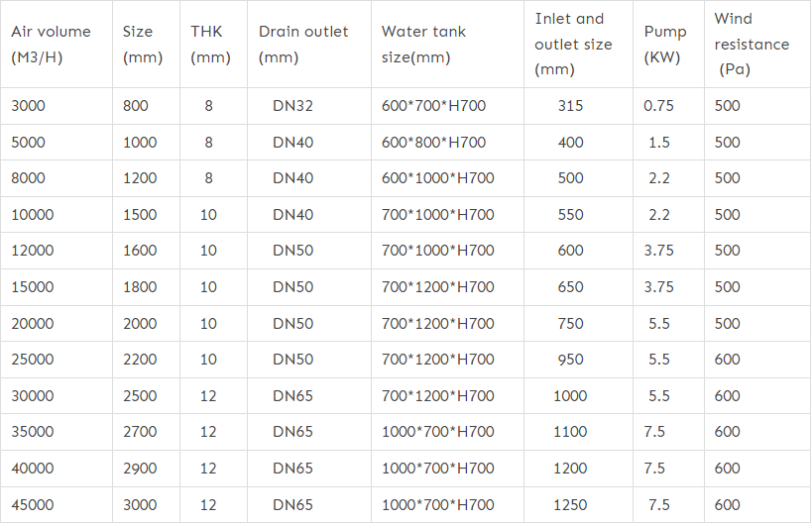Select the 35000 air volume cell
Image resolution: width=812 pixels, height=524 pixels.
(x=33, y=432)
